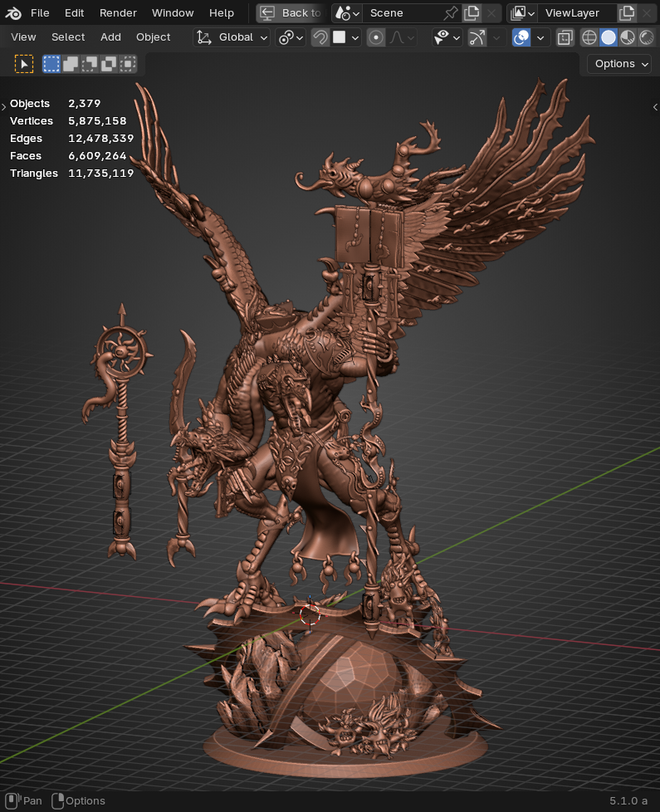
Task: Switch to material preview shading
Action: tap(628, 37)
